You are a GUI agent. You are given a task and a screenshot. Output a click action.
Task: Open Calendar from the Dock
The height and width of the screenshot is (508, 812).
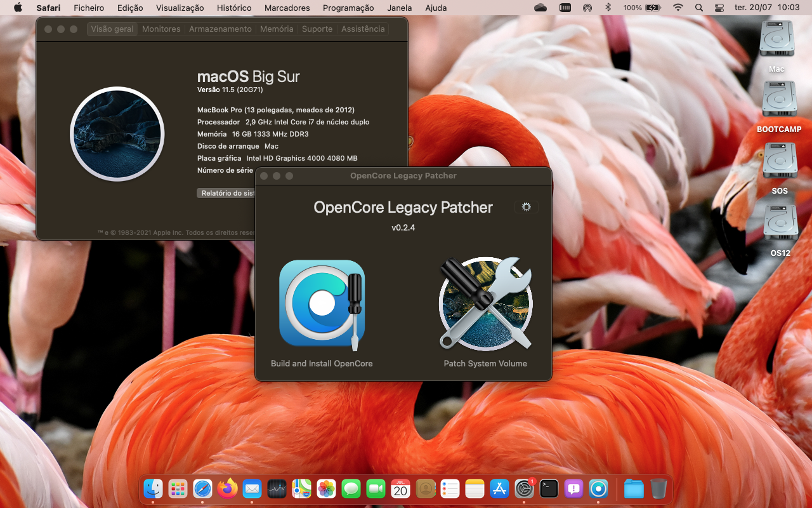point(400,488)
